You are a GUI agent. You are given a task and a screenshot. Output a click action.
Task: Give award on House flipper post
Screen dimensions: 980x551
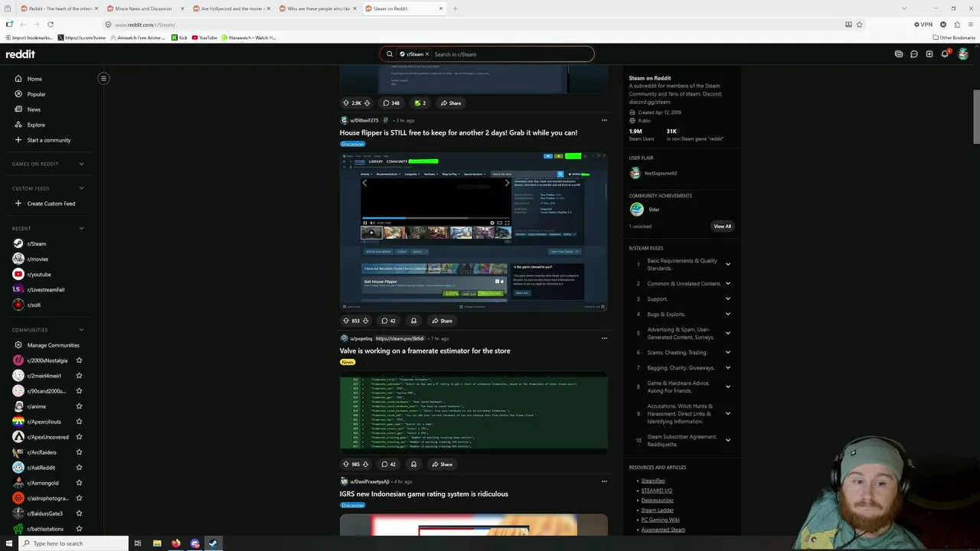(413, 321)
